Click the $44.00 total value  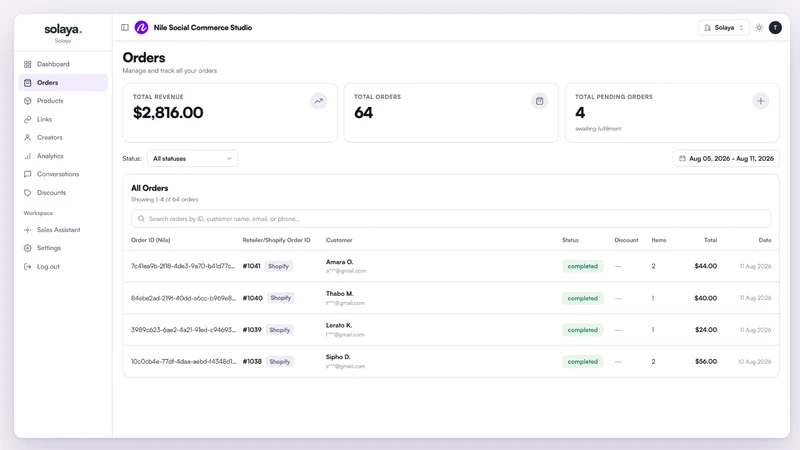(x=706, y=266)
